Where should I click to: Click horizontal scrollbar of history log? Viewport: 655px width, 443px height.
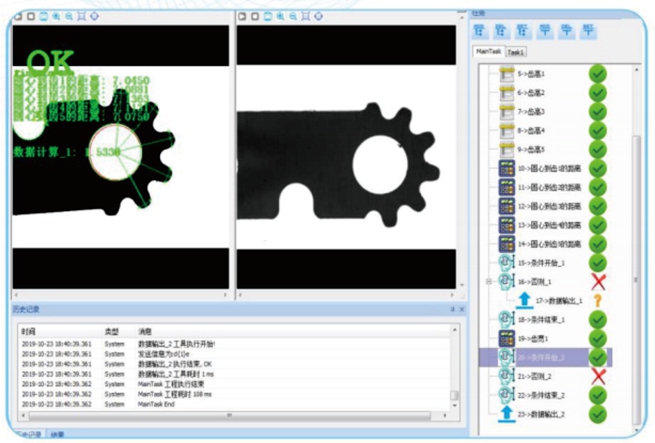pos(230,413)
